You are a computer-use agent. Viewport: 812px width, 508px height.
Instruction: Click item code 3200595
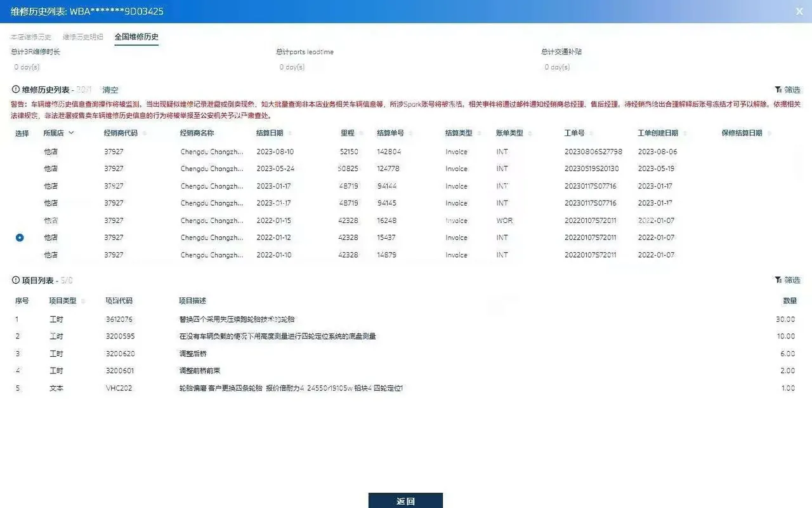click(x=120, y=336)
